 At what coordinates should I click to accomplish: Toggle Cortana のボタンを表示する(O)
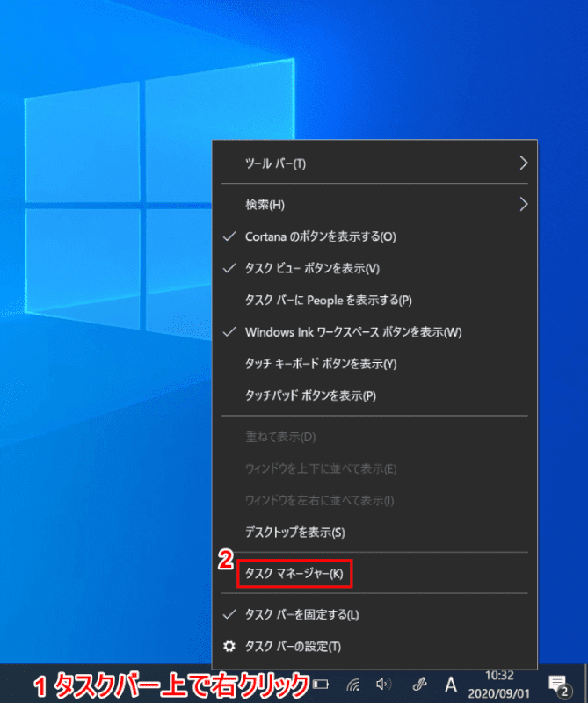pyautogui.click(x=374, y=236)
